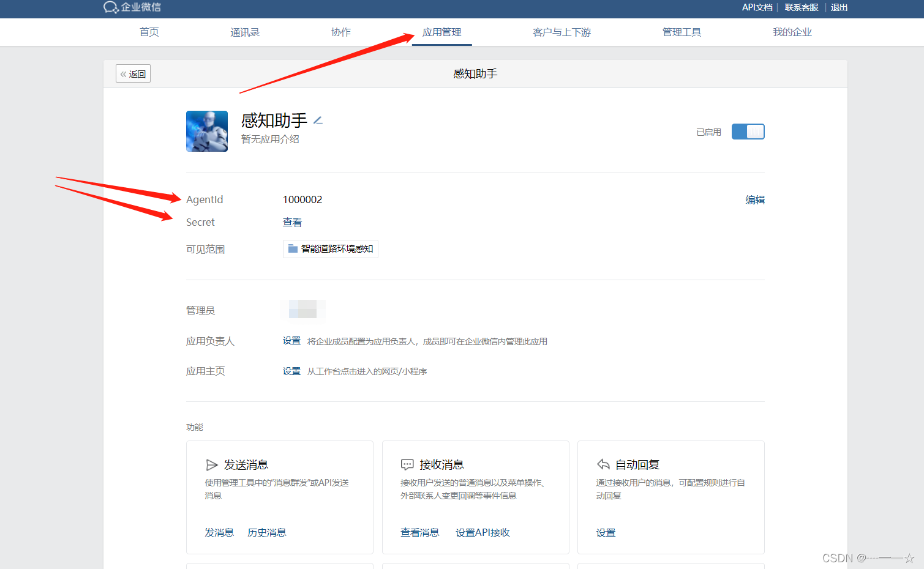
Task: Click the 自动回复 reply arrow icon
Action: pos(603,464)
